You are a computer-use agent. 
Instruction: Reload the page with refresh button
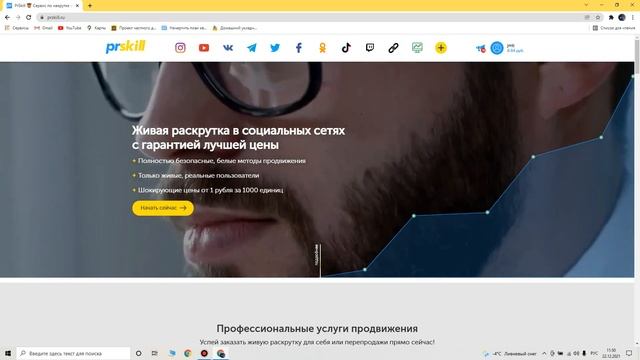pyautogui.click(x=29, y=17)
